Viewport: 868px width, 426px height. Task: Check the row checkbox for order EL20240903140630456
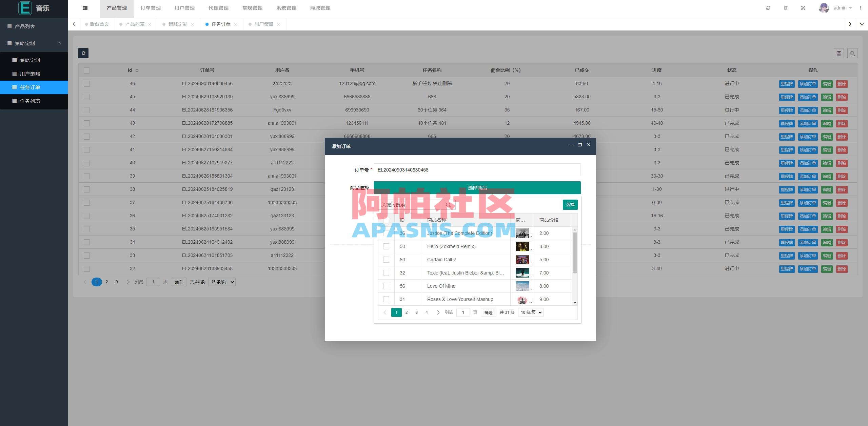(87, 83)
